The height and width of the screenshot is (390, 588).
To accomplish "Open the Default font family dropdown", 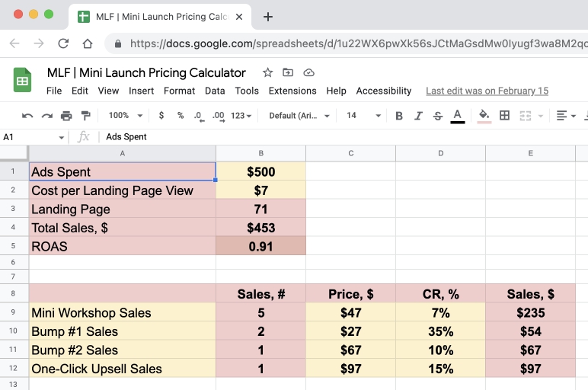I will pos(299,116).
